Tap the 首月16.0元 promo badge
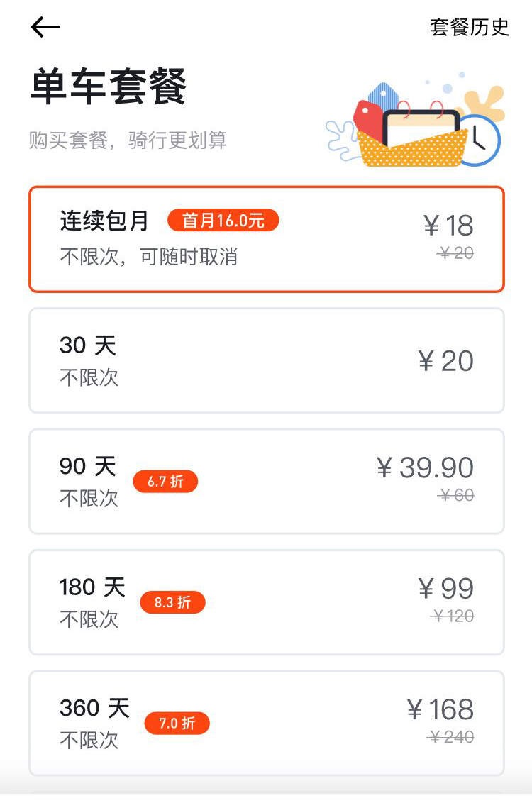Image resolution: width=532 pixels, height=803 pixels. point(223,221)
